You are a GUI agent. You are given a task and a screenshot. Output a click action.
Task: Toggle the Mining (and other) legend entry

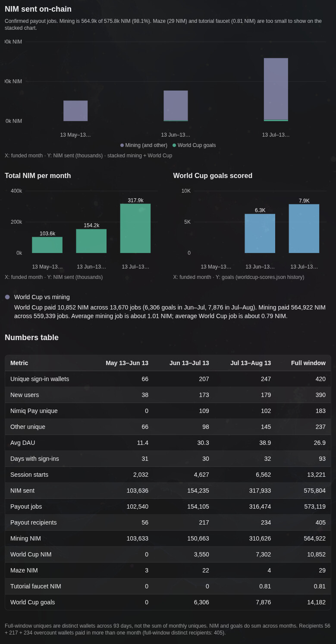click(x=144, y=145)
